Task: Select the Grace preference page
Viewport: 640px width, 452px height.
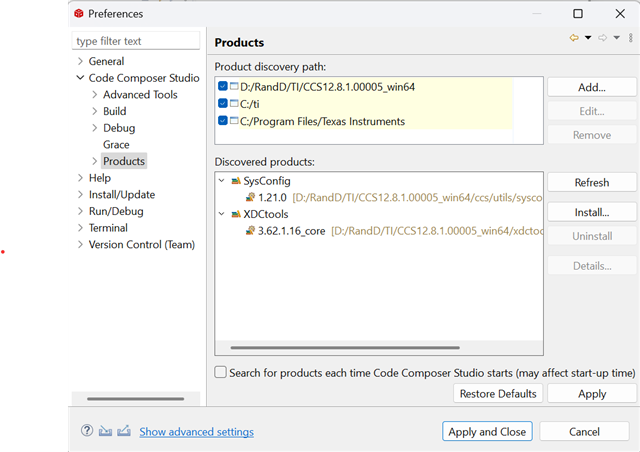Action: (116, 145)
